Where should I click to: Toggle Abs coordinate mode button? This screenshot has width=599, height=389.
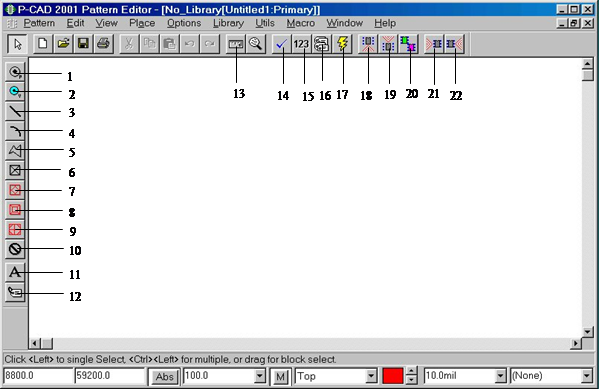[x=164, y=376]
